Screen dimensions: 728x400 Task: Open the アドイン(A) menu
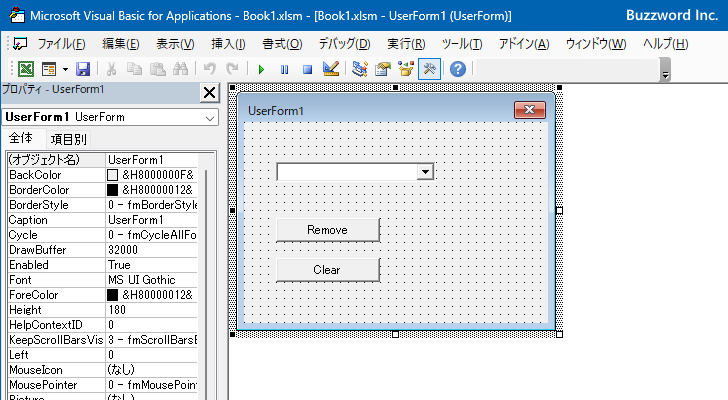pos(524,44)
